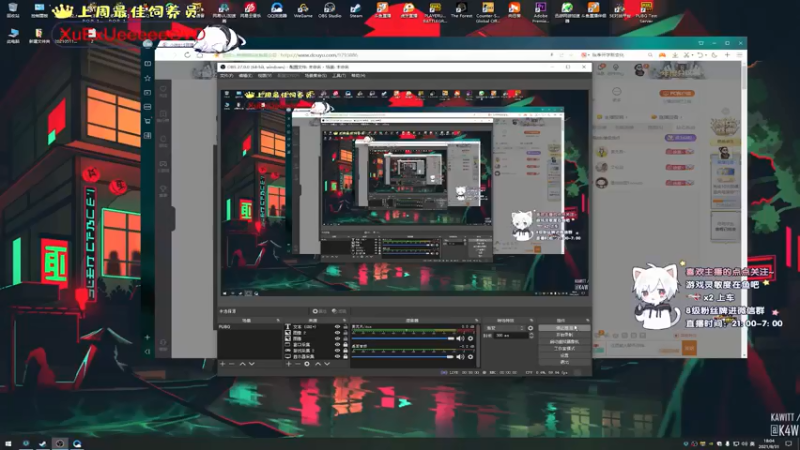
Task: Click orange send button in chat
Action: click(689, 348)
